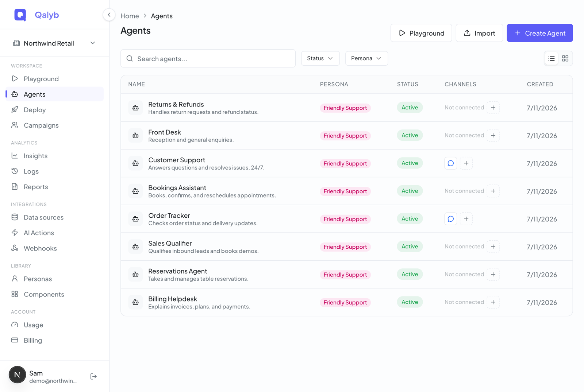Viewport: 584px width, 392px height.
Task: Click the robot icon for Billing Helpdesk
Action: click(135, 302)
